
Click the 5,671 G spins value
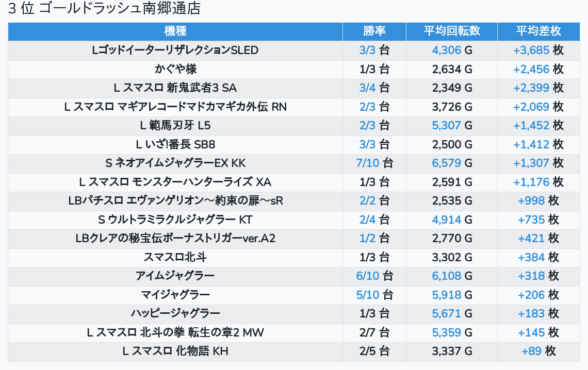pos(446,314)
